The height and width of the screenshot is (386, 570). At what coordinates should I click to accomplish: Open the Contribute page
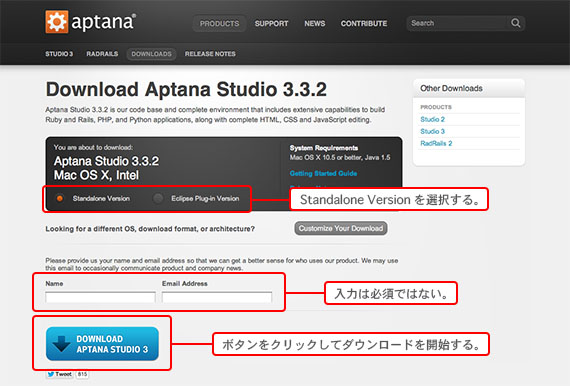coord(364,24)
